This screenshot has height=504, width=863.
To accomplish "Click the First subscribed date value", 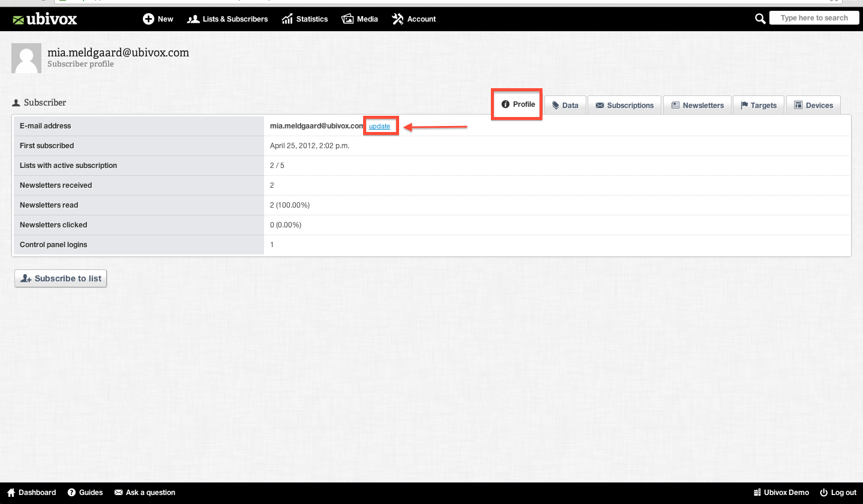I will (310, 146).
